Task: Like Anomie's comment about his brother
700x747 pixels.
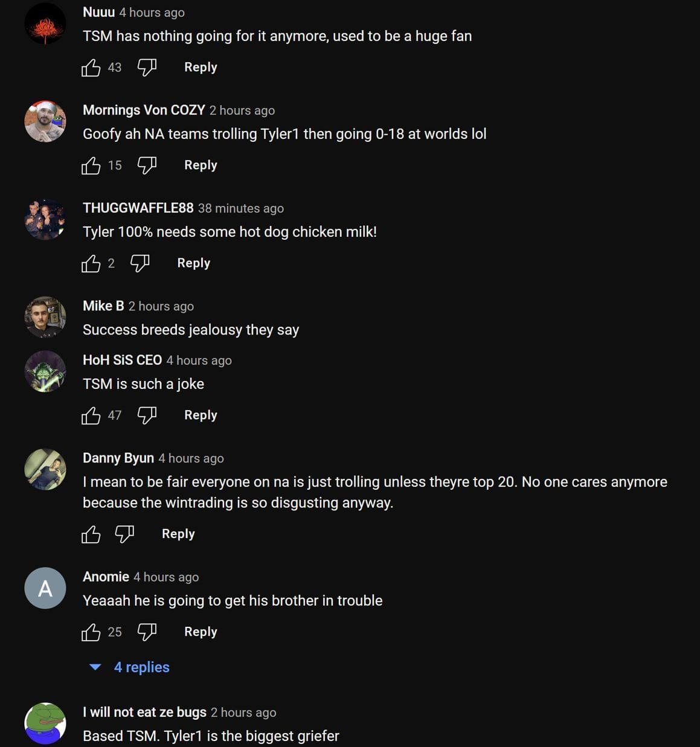Action: coord(92,632)
